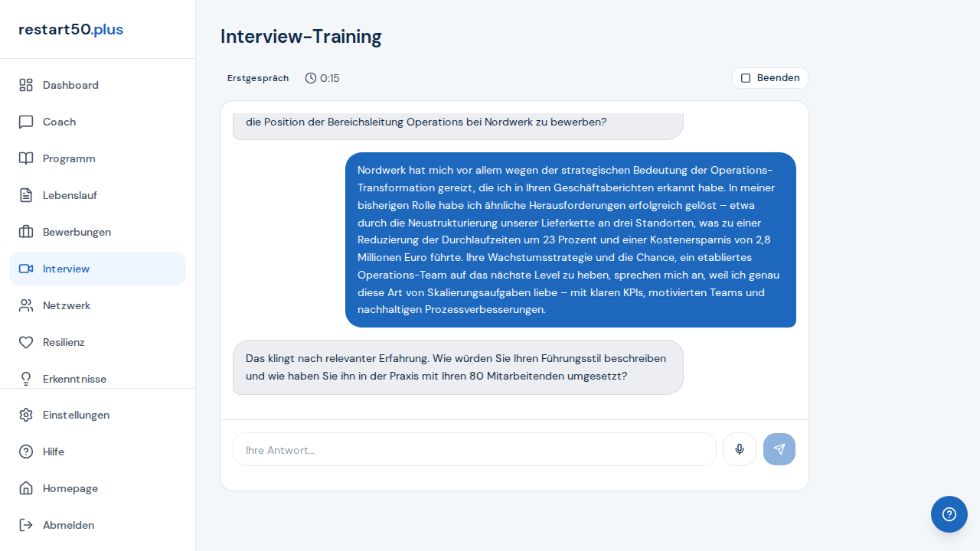Open the Netzwerk page
Screen dimensions: 980x551
click(x=97, y=305)
